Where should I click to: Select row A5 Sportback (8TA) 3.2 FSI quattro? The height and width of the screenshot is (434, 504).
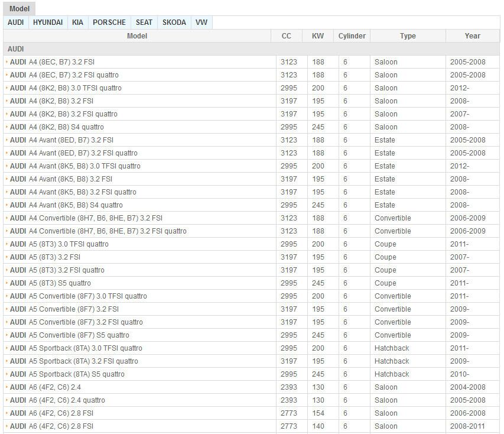pos(251,361)
